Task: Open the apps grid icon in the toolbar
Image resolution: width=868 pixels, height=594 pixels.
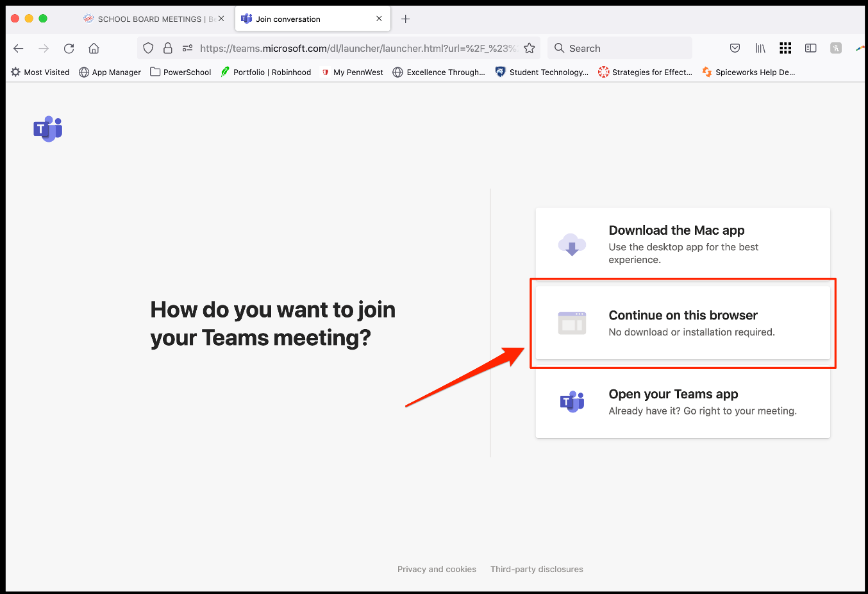Action: tap(785, 48)
